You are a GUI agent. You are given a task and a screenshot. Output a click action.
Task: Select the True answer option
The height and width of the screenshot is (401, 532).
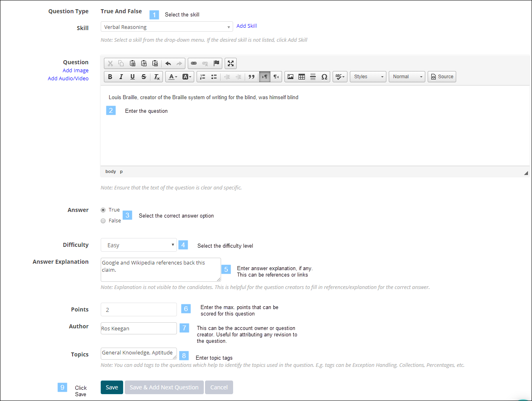pos(103,210)
